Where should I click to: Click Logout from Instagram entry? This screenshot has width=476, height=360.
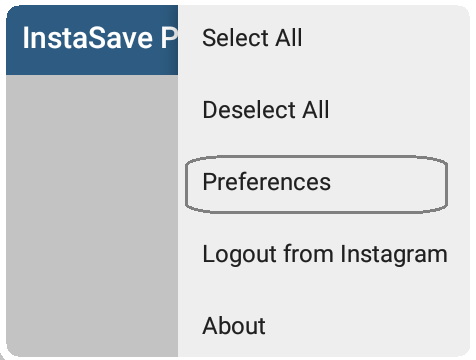(x=325, y=255)
